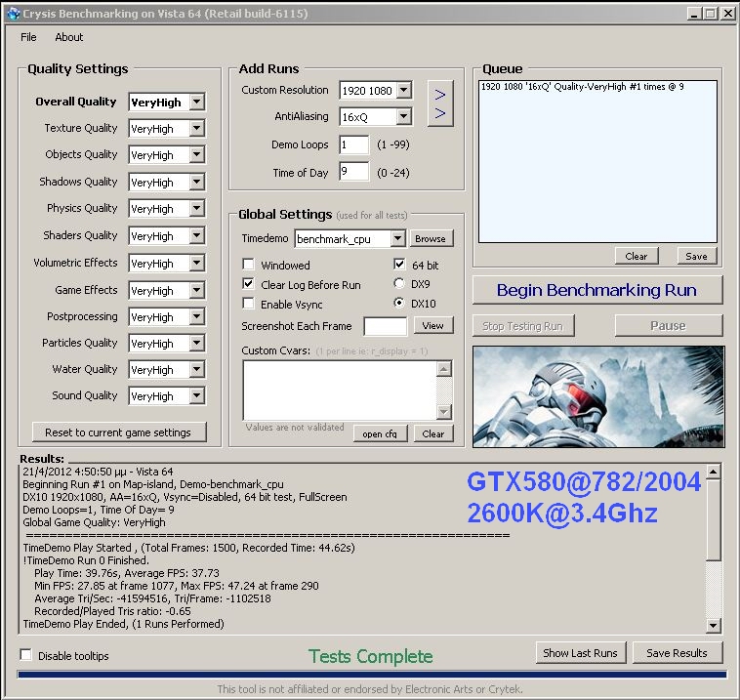Click Custom Cvars scrollbar down arrow

[443, 412]
